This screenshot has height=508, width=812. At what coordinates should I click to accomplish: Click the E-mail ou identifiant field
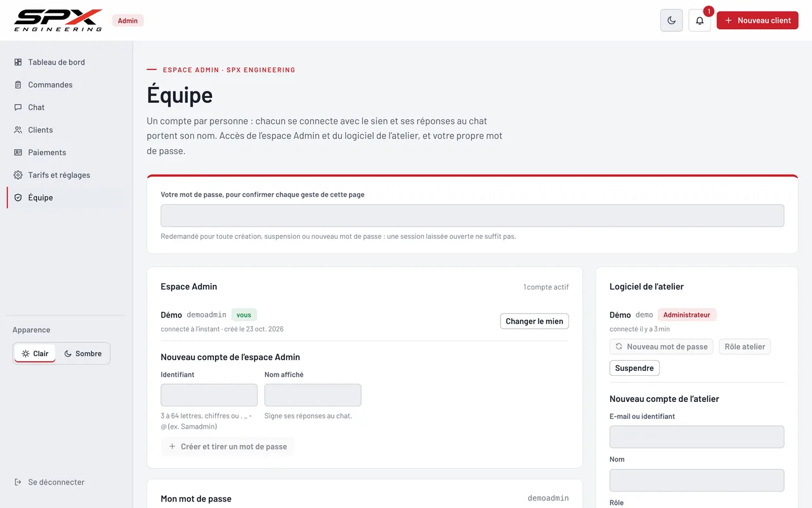click(x=697, y=437)
